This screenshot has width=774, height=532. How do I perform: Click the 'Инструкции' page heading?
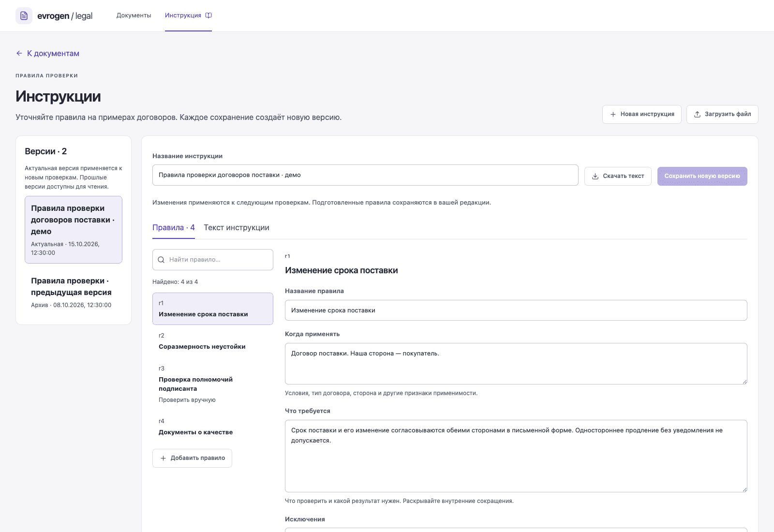tap(58, 96)
